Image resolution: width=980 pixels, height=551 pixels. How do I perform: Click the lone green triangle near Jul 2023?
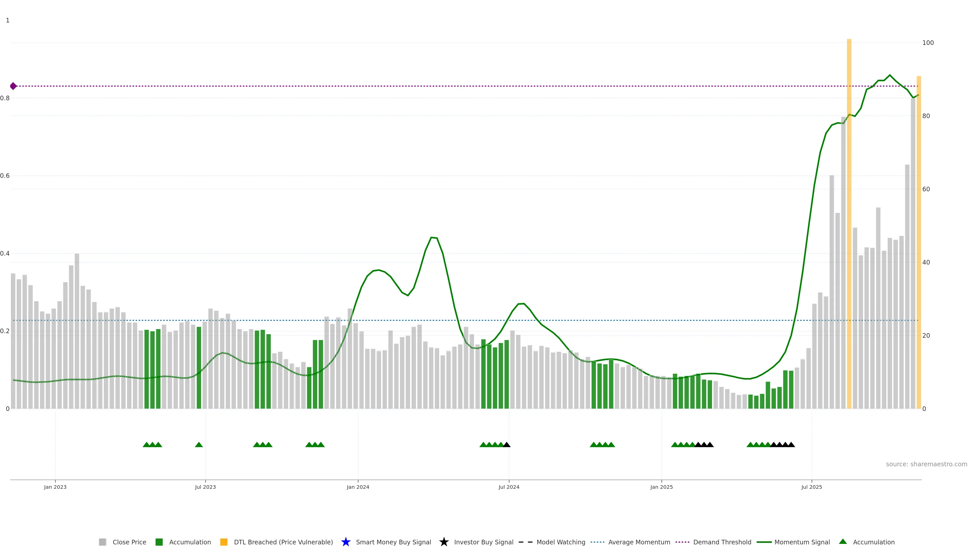[199, 445]
